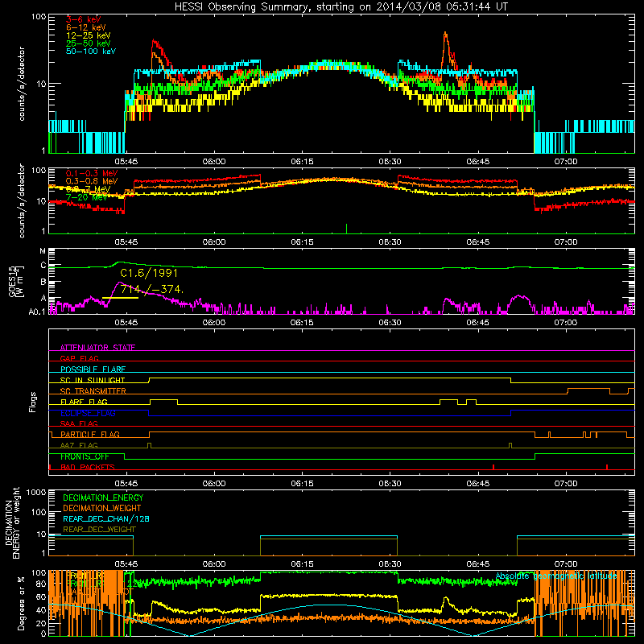This screenshot has height=644, width=644.
Task: Click the 06:00 tick label under the decimation panel
Action: 214,564
